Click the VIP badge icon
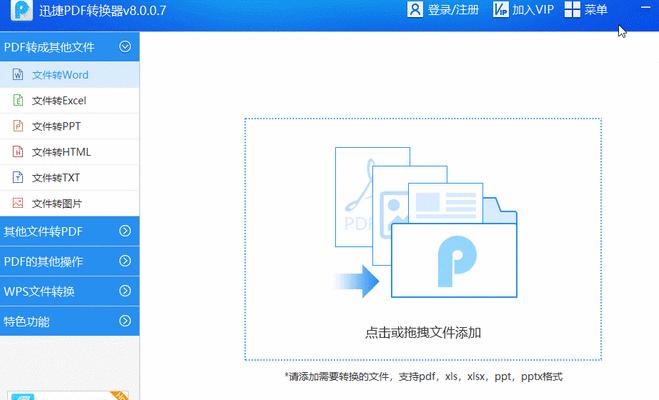Viewport: 659px width, 400px height. 501,9
